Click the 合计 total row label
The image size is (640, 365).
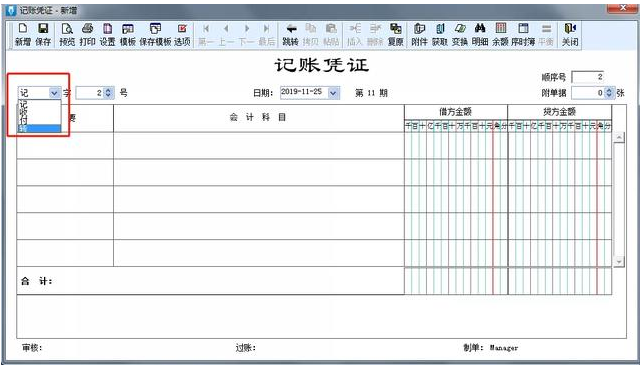click(36, 281)
